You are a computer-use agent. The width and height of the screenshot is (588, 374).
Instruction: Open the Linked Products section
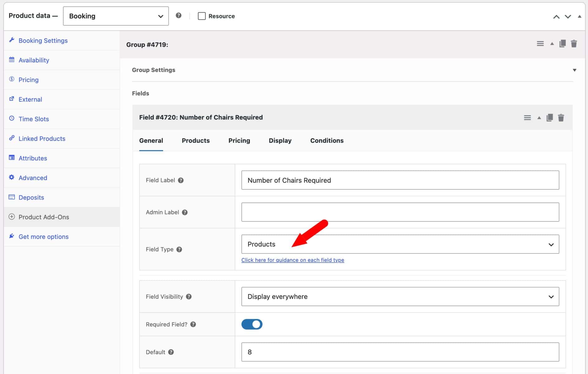click(x=62, y=139)
